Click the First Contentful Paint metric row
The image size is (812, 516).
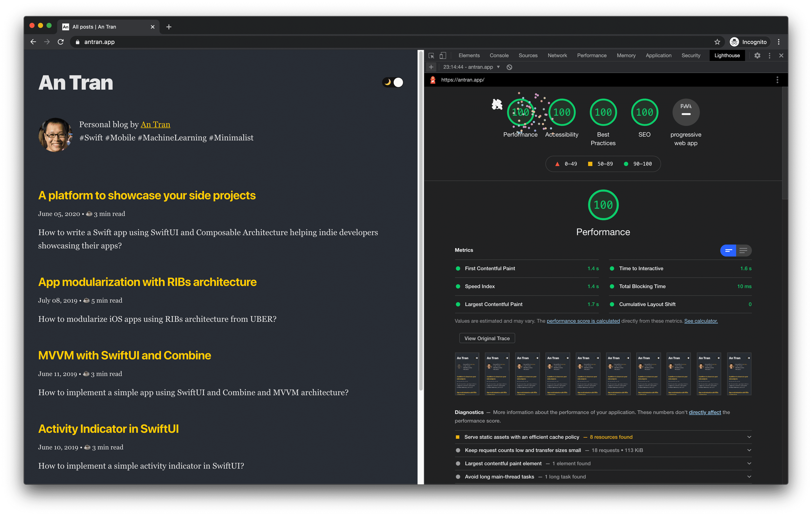click(527, 268)
